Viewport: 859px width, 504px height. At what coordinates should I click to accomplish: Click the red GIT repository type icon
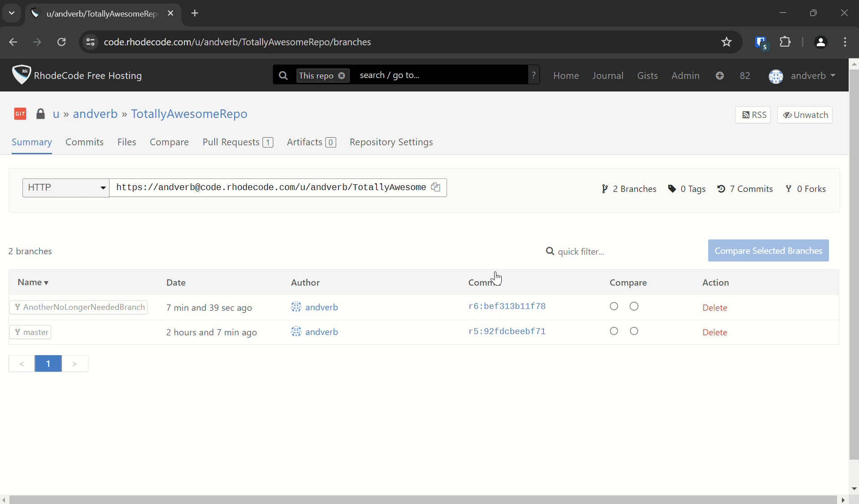pyautogui.click(x=20, y=114)
